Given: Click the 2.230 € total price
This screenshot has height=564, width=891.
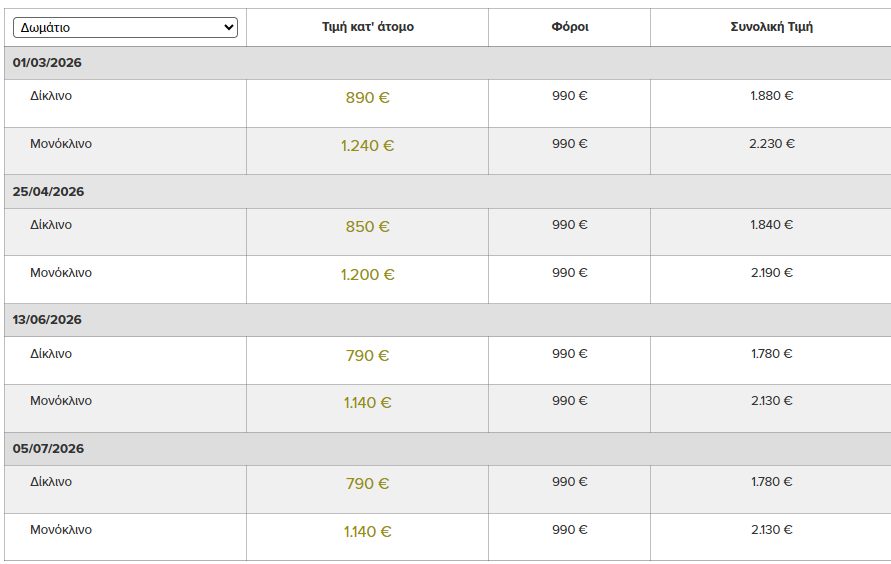Looking at the screenshot, I should 771,144.
